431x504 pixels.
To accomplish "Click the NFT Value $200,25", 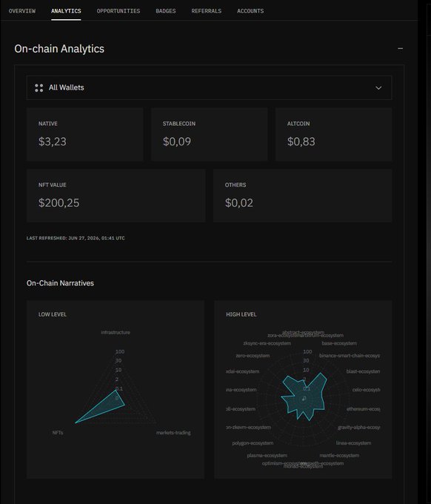I will [x=59, y=203].
